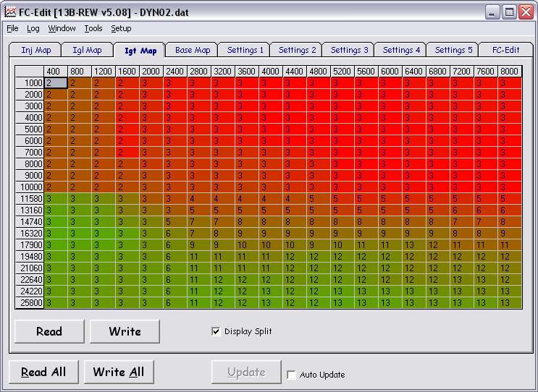Enable the Auto Update checkbox
Image resolution: width=538 pixels, height=392 pixels.
[291, 375]
